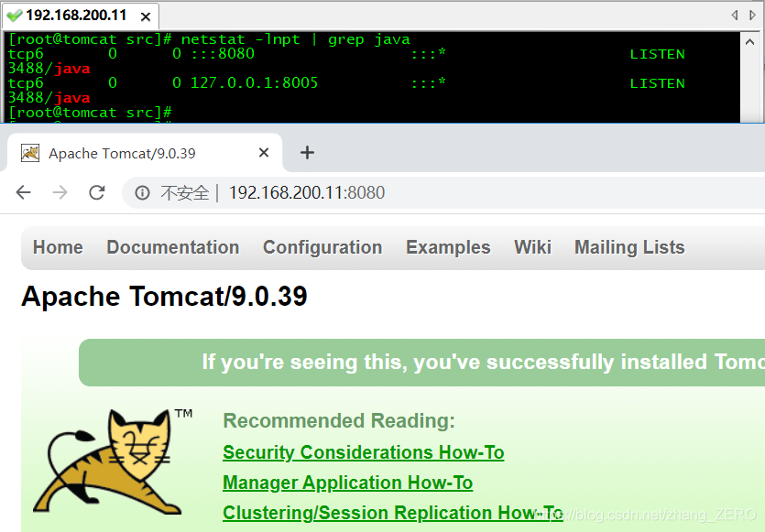765x532 pixels.
Task: Click the Recommended Reading heading
Action: 339,420
